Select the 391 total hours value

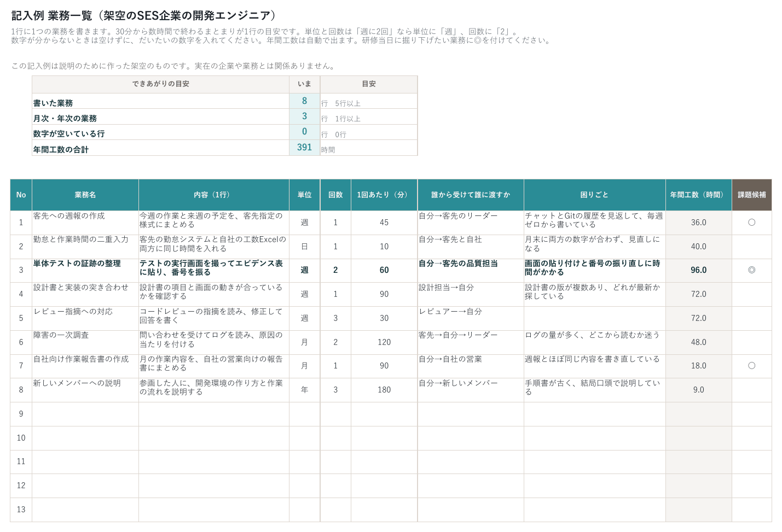pyautogui.click(x=305, y=148)
